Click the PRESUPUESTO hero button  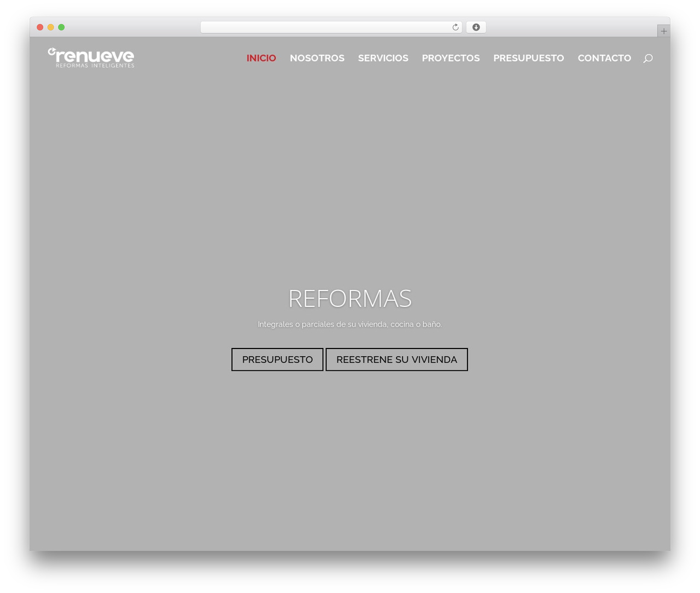click(277, 359)
